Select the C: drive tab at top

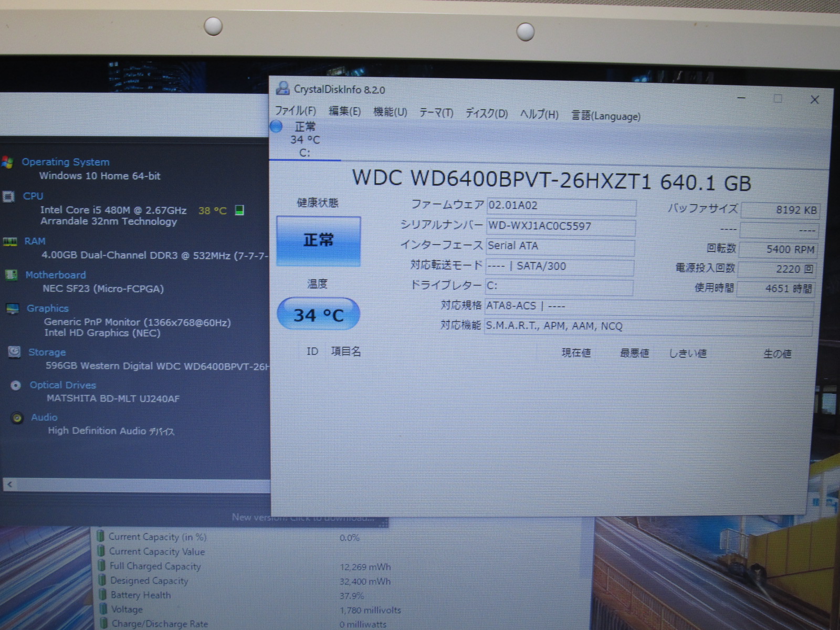[x=304, y=140]
